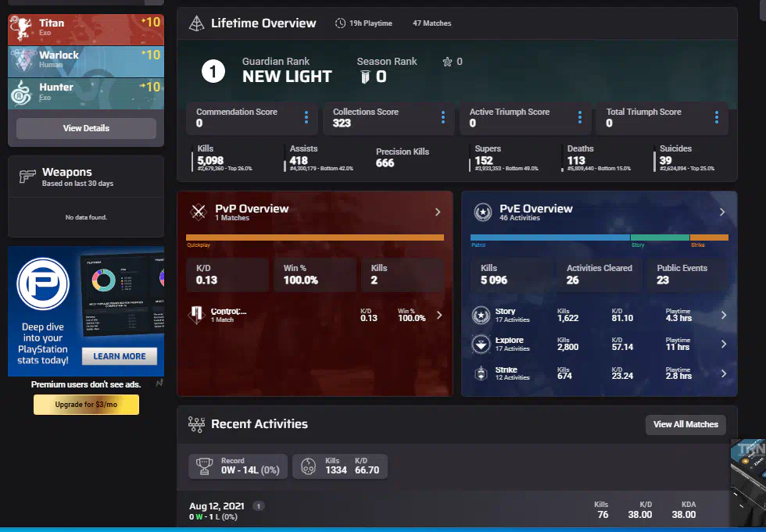Screen dimensions: 766x532
Task: Click the View All Matches button
Action: 685,424
